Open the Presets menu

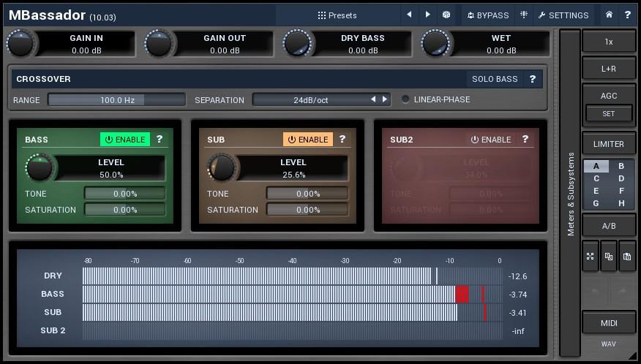337,15
